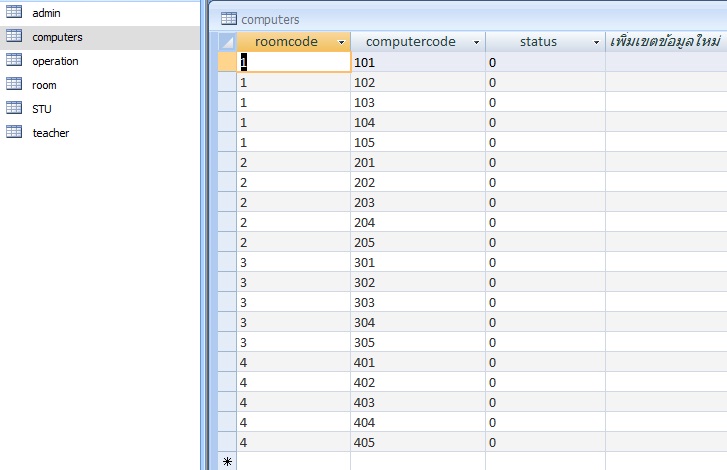The image size is (727, 470).
Task: Click the teacher table icon
Action: point(14,132)
